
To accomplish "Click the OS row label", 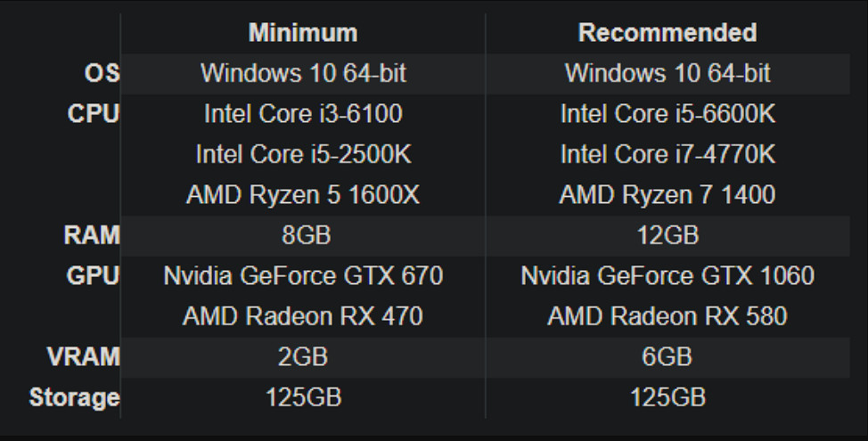I will point(102,74).
